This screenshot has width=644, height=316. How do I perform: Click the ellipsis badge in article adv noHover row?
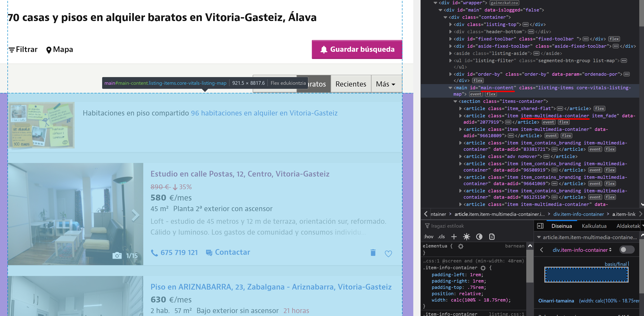tap(546, 156)
